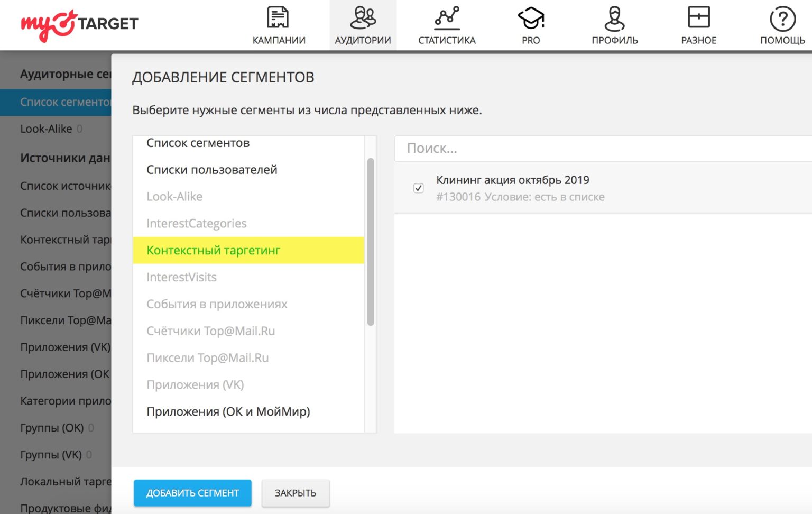Click the myTarget logo

click(79, 24)
